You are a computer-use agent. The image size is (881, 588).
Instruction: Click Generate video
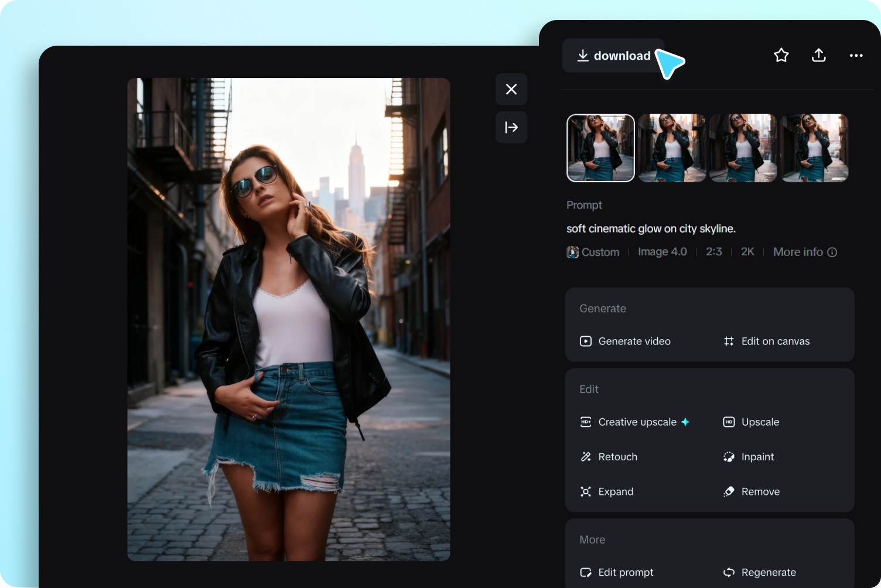coord(625,341)
